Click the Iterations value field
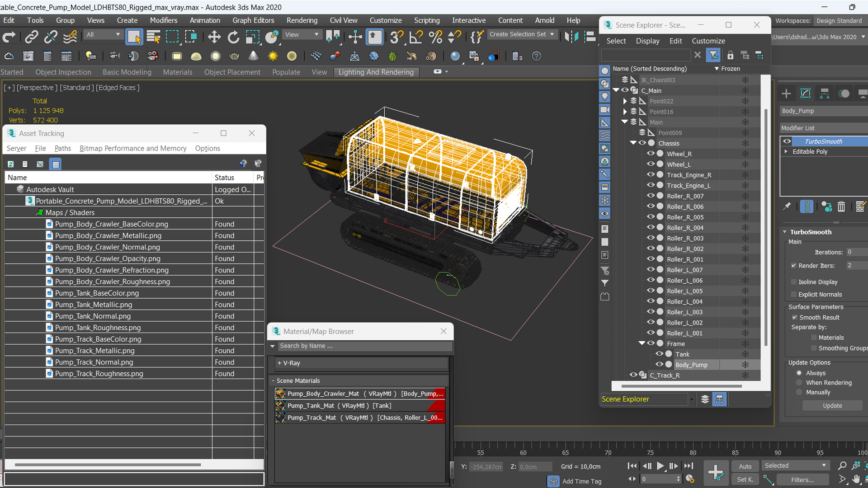Screen dimensions: 868x488 point(857,252)
